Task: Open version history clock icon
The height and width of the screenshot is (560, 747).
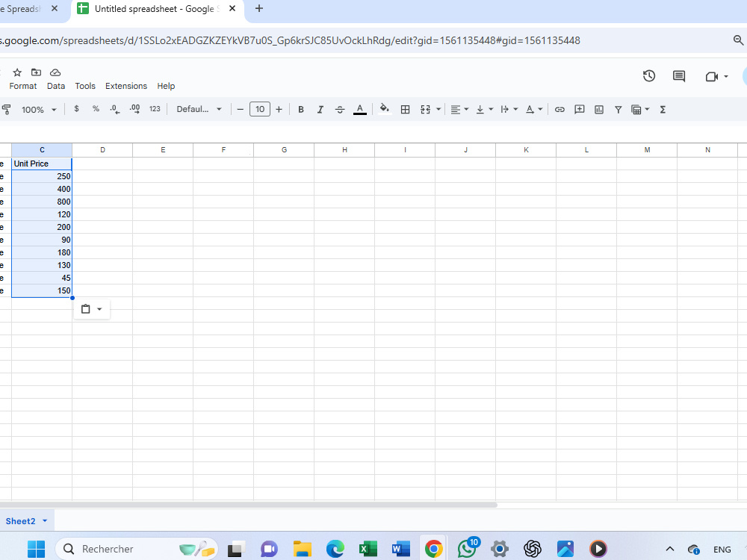Action: (649, 76)
